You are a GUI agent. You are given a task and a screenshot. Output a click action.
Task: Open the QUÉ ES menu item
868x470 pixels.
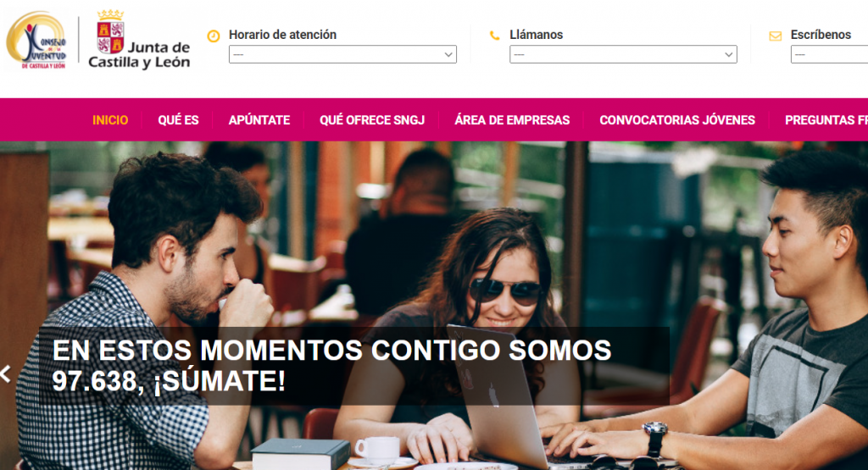pyautogui.click(x=178, y=120)
